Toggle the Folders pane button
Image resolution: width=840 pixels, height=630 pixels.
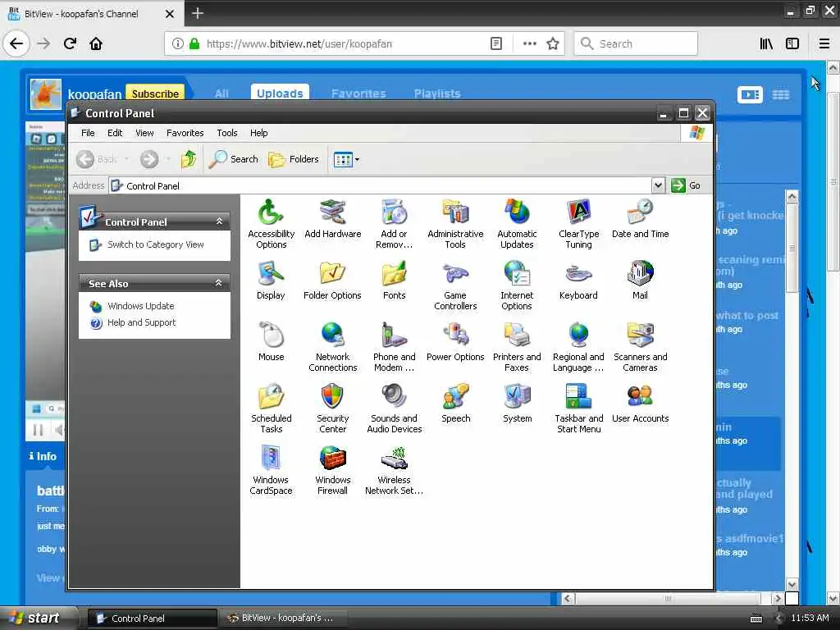tap(294, 159)
